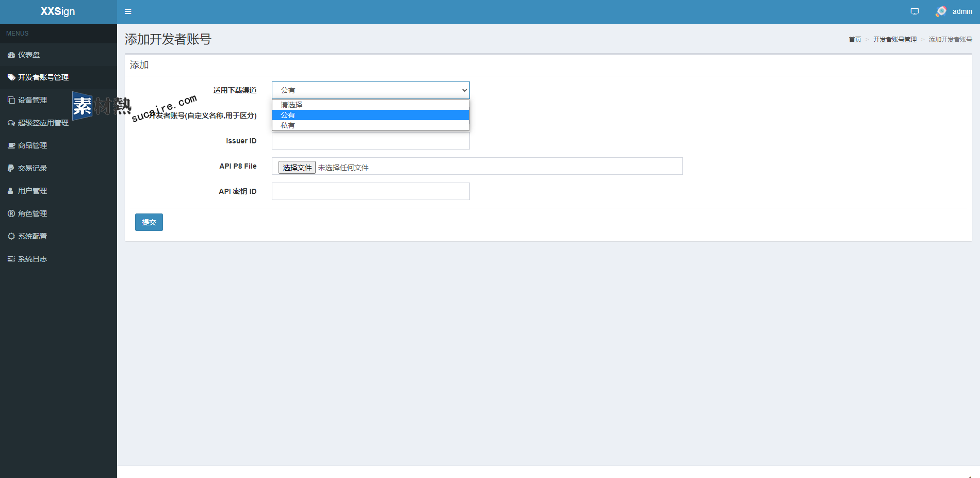This screenshot has width=980, height=478.
Task: Click the tags icon beside 开发者账号管理
Action: point(11,77)
